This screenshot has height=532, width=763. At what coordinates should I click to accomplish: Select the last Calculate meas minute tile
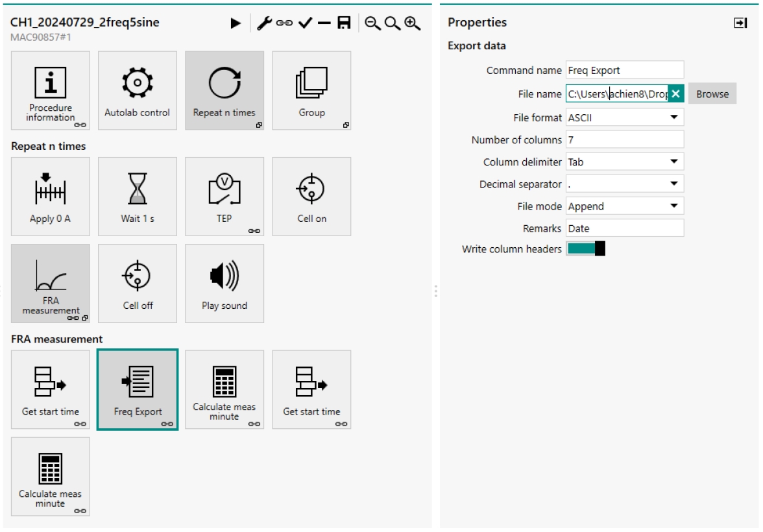tap(51, 476)
